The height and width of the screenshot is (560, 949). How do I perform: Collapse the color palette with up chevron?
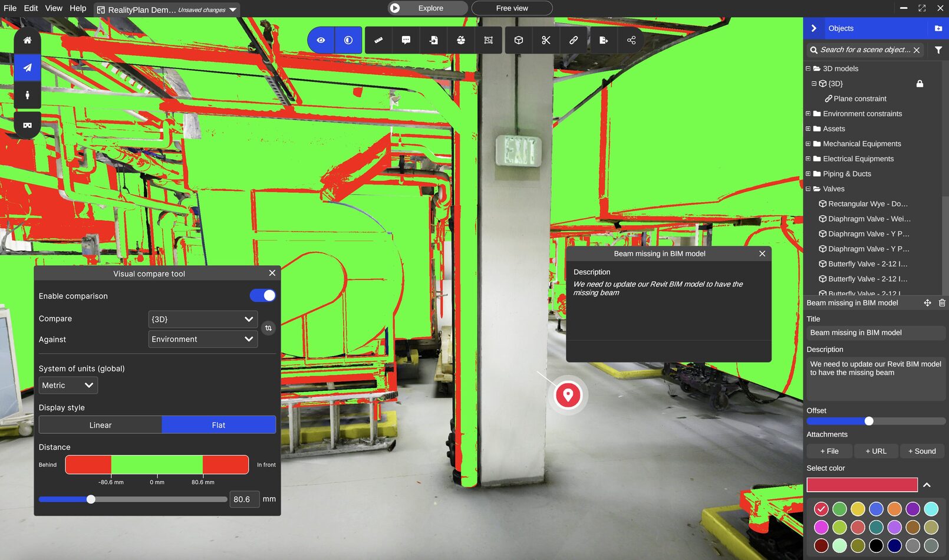pyautogui.click(x=927, y=485)
